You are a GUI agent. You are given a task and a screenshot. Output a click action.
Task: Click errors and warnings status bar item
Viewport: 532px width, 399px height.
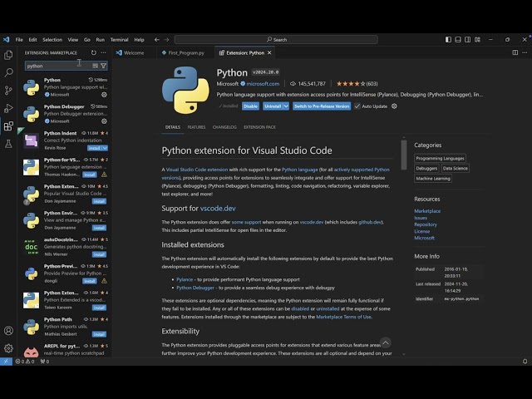tap(25, 362)
